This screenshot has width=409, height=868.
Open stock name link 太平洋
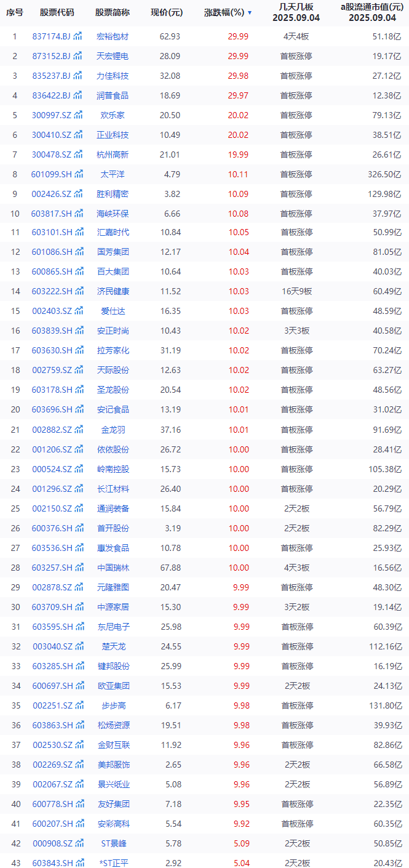(113, 174)
